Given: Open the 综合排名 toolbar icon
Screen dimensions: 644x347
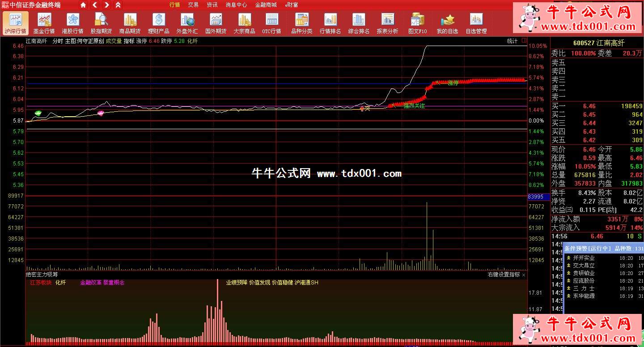Looking at the screenshot, I should 359,23.
